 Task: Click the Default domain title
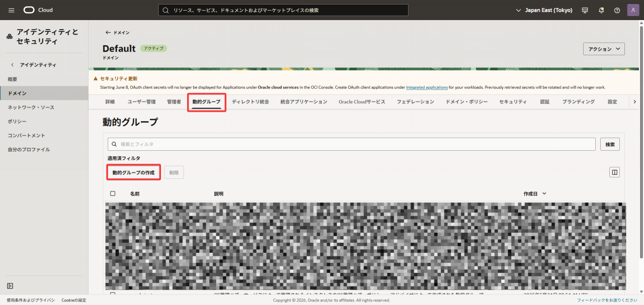pyautogui.click(x=119, y=49)
